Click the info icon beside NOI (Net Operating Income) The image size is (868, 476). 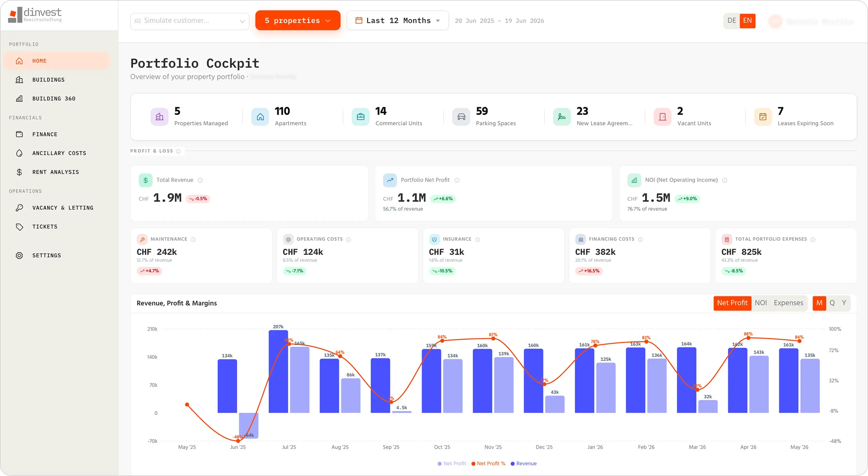[x=725, y=180]
